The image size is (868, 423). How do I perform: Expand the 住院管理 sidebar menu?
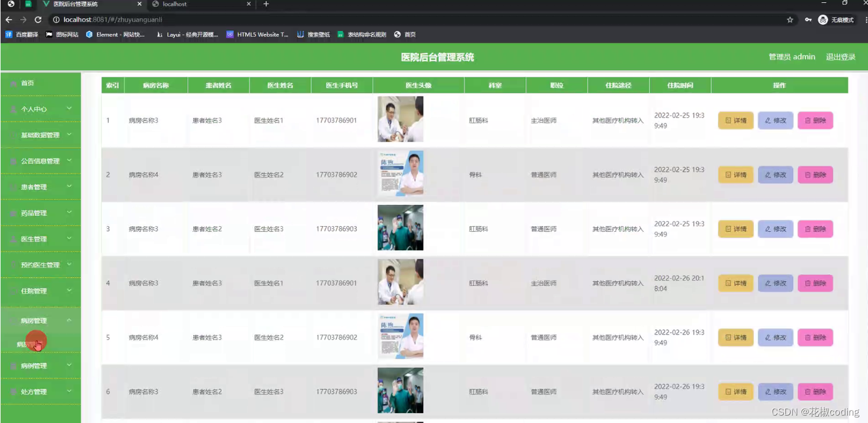point(41,291)
